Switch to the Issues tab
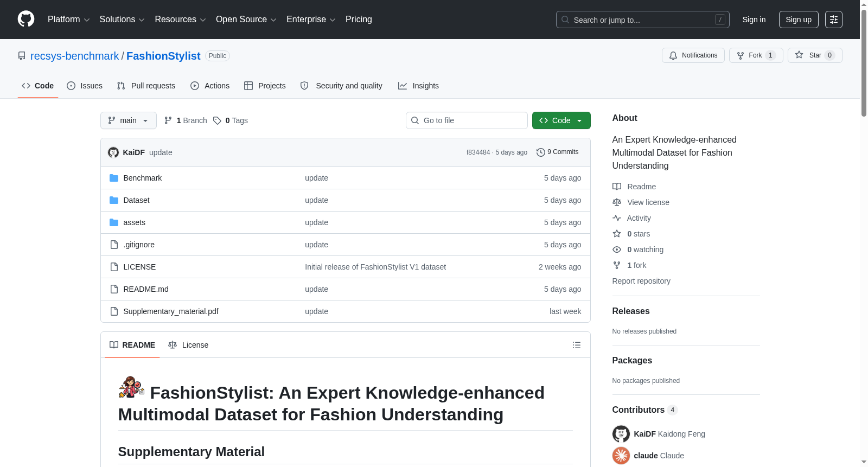The width and height of the screenshot is (868, 467). (85, 86)
